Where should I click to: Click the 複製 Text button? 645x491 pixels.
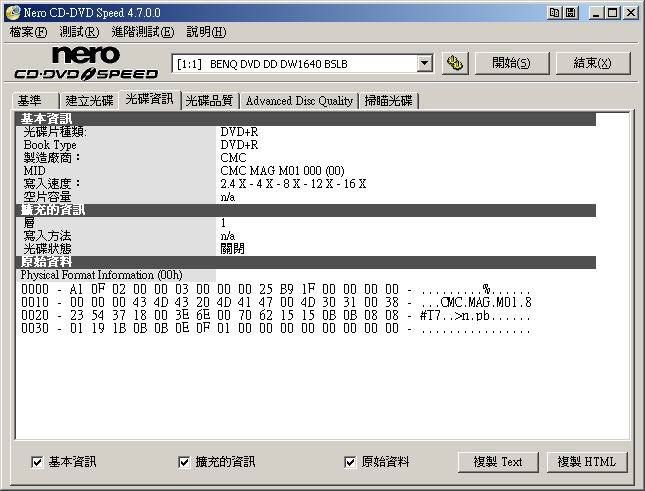(498, 462)
